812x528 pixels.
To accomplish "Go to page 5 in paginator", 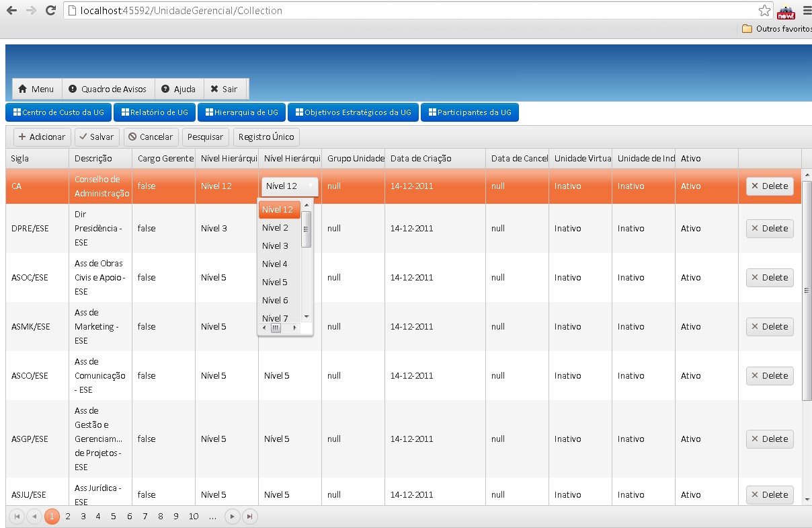I will (114, 517).
